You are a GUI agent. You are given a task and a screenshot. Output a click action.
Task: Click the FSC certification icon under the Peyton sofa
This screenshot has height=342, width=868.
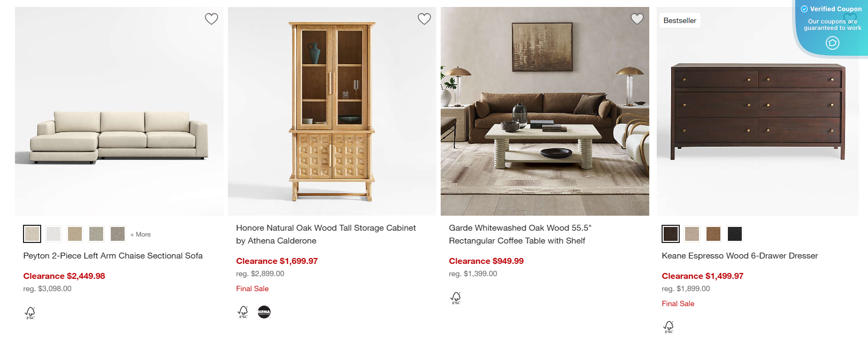(x=30, y=313)
